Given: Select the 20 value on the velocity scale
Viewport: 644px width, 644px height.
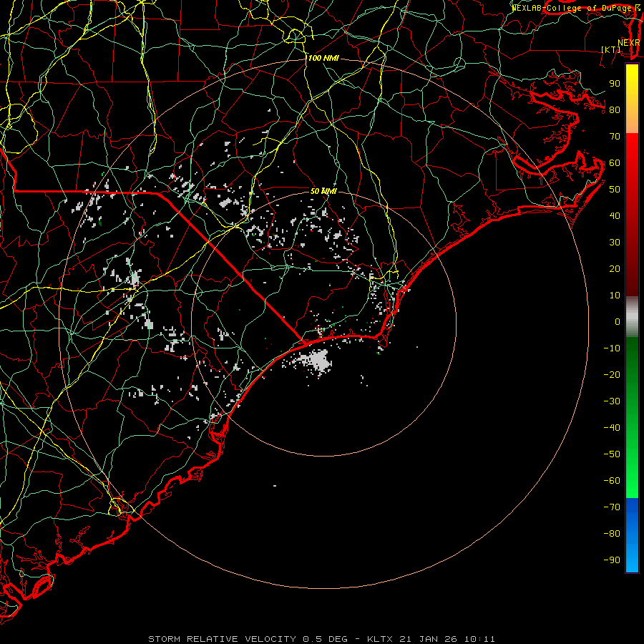Looking at the screenshot, I should 615,269.
